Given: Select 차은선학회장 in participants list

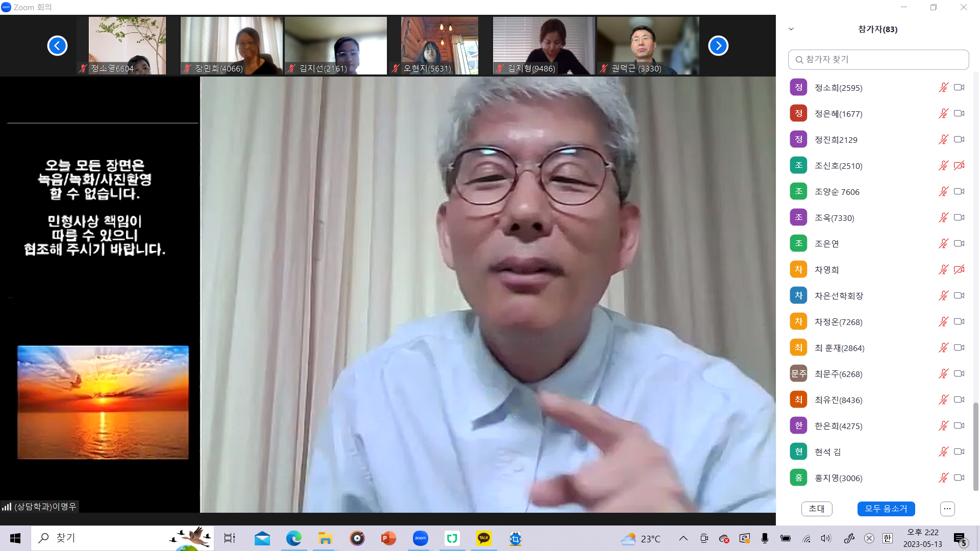Looking at the screenshot, I should point(839,296).
